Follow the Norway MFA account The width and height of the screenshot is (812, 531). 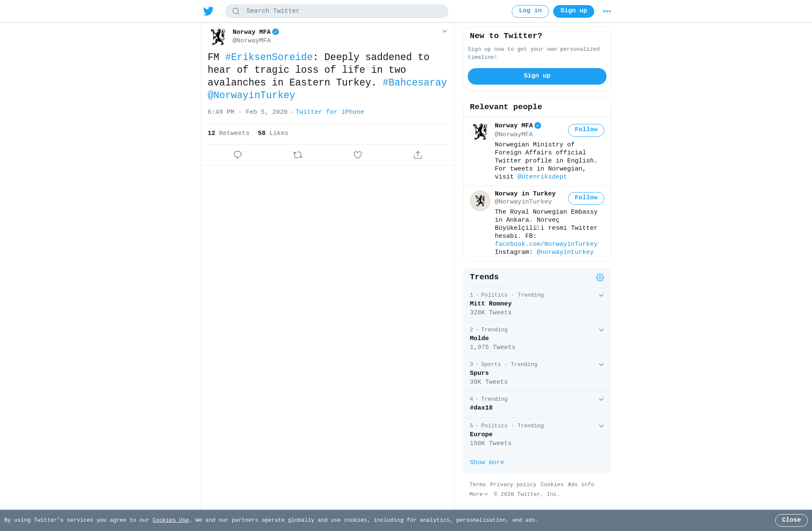click(x=586, y=130)
